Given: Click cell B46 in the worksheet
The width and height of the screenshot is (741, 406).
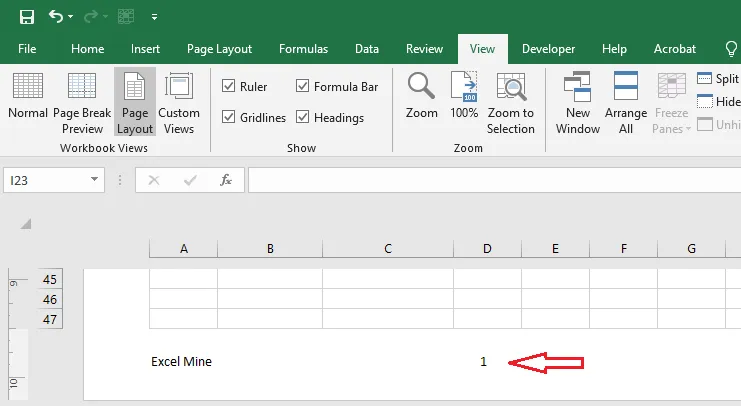Looking at the screenshot, I should pos(270,299).
